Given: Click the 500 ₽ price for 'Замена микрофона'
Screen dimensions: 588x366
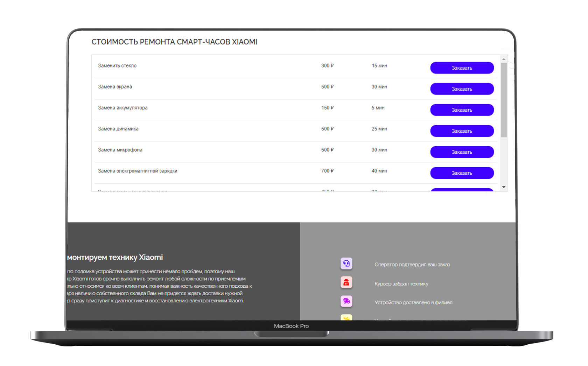Looking at the screenshot, I should (327, 150).
